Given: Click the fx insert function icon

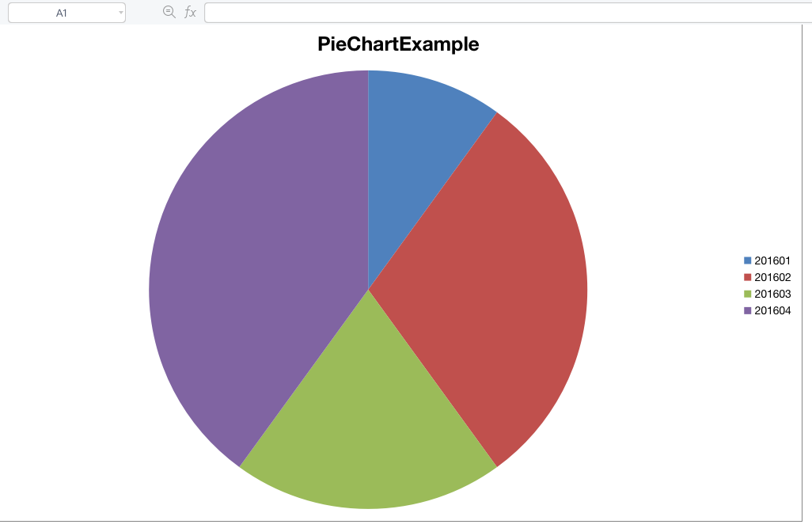Looking at the screenshot, I should (190, 12).
